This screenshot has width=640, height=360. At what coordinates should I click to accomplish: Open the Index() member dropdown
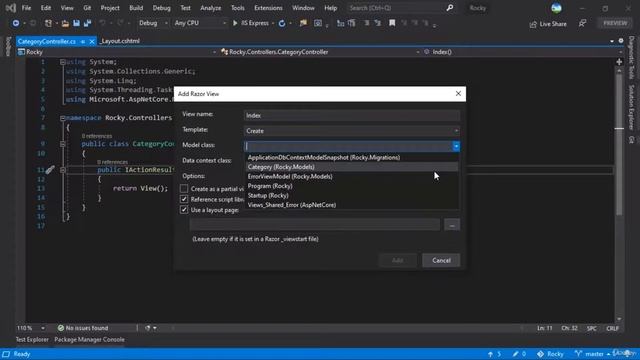coord(523,52)
